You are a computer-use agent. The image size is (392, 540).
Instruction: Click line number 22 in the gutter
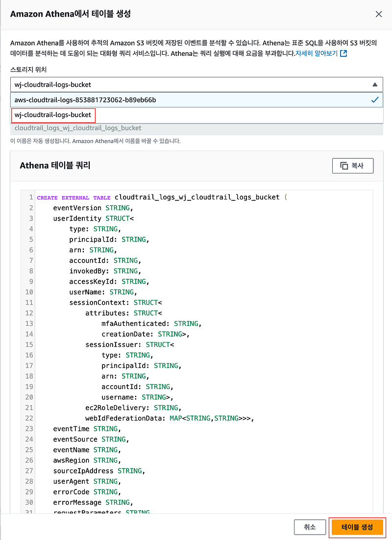[x=29, y=418]
